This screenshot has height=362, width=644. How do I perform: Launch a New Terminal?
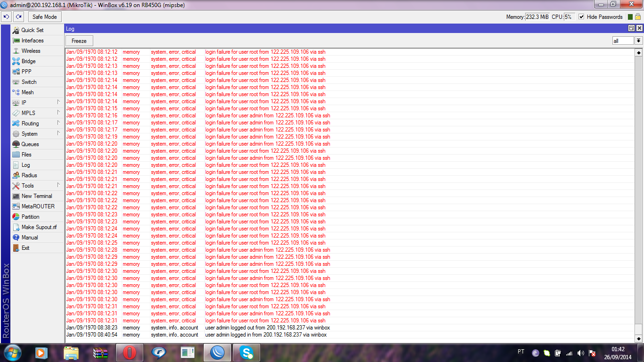tap(37, 196)
